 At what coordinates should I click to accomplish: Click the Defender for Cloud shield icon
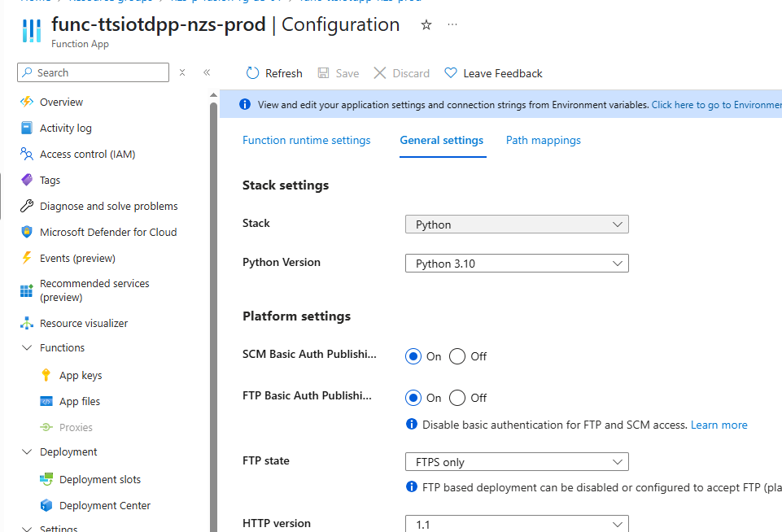pyautogui.click(x=27, y=232)
